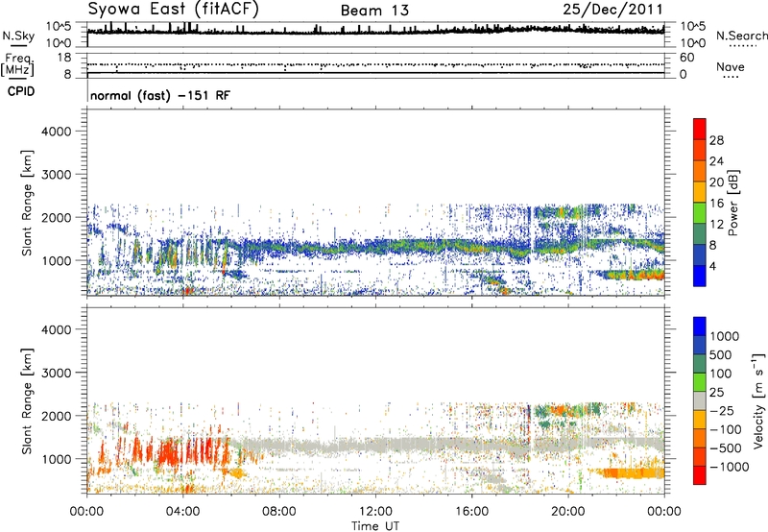Click the "3000" tick on velocity panel axis
This screenshot has width=768, height=532.
[x=56, y=373]
